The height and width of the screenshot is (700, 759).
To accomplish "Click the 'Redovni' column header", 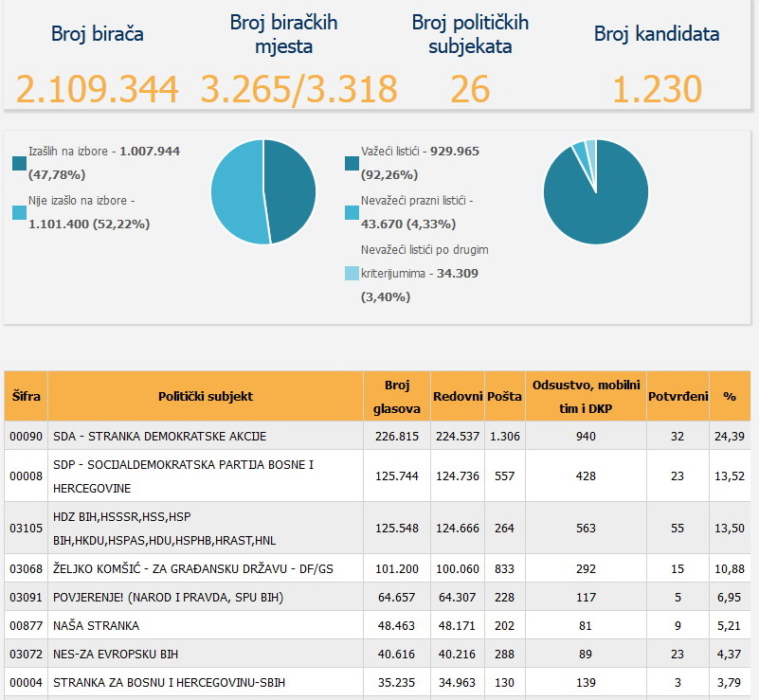I will click(458, 396).
